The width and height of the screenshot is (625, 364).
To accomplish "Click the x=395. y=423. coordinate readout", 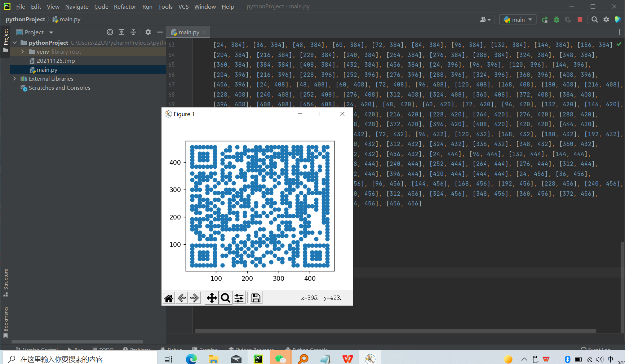I will pyautogui.click(x=321, y=298).
